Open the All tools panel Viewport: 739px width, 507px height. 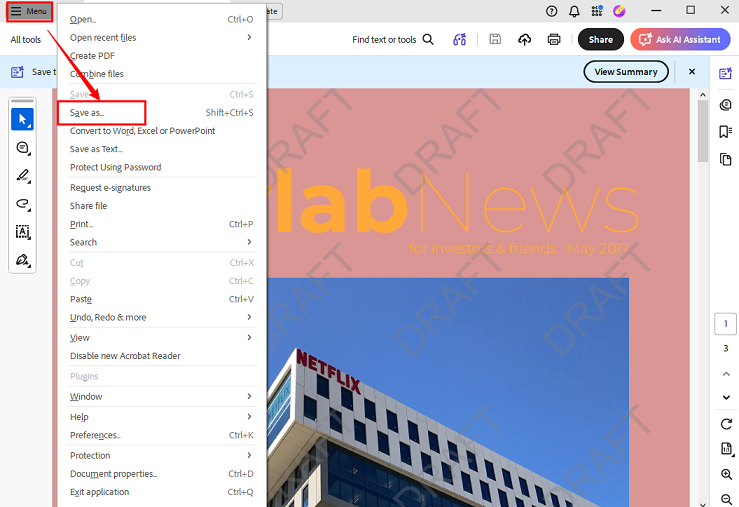click(25, 40)
